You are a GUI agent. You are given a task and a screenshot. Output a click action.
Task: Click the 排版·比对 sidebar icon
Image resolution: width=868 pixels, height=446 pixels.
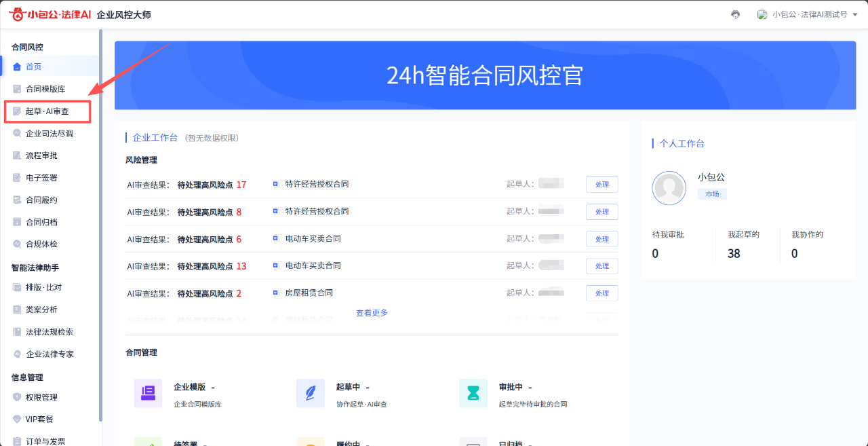click(x=17, y=287)
